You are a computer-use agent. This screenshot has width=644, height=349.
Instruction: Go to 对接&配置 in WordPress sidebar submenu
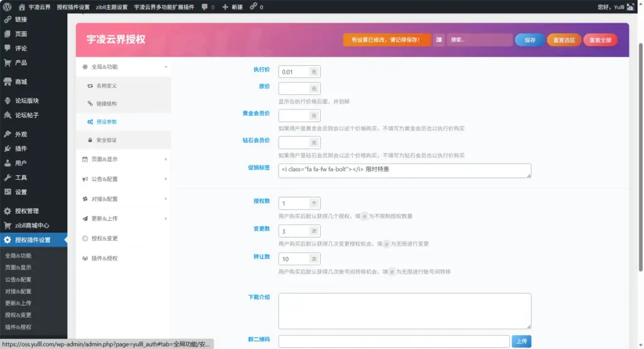pyautogui.click(x=18, y=291)
